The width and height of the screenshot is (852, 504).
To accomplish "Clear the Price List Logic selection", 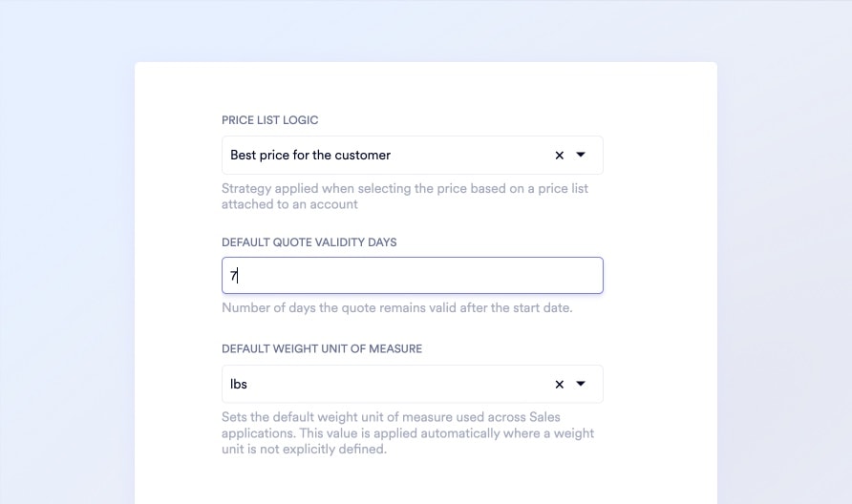I will point(560,155).
